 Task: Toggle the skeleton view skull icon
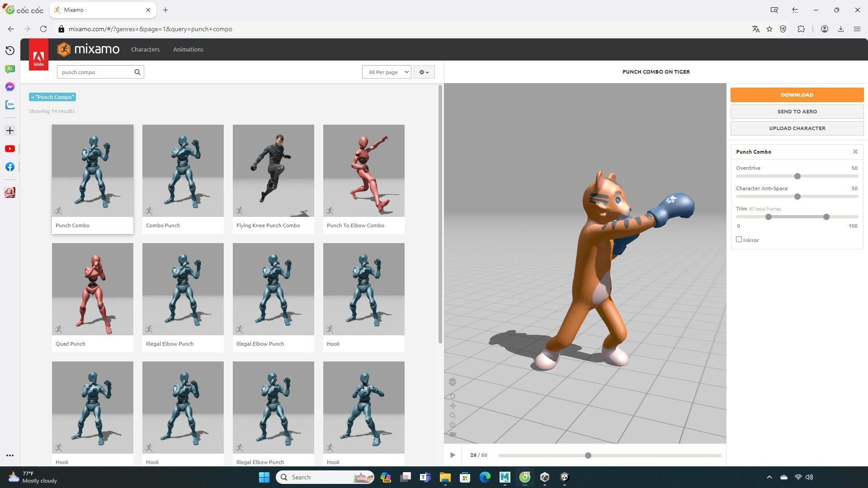(x=453, y=382)
